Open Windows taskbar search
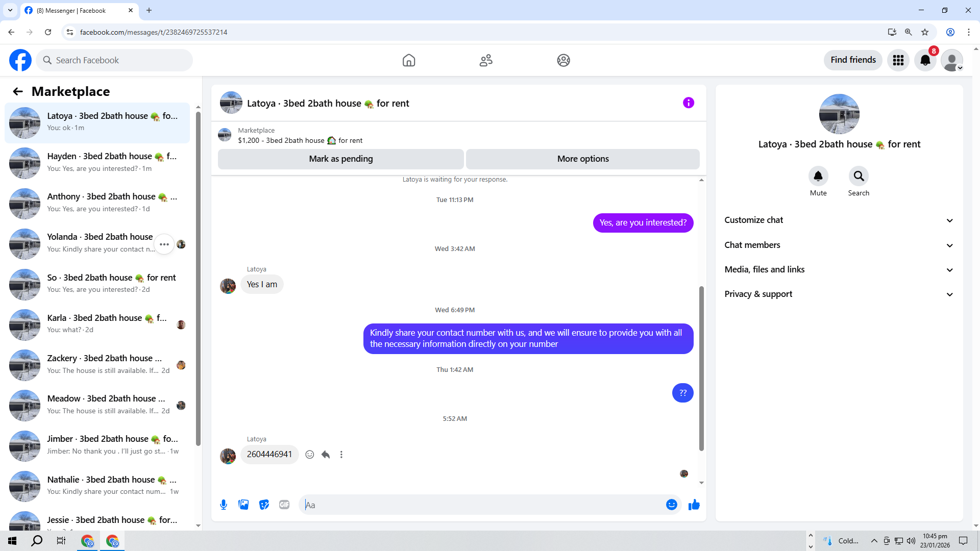The height and width of the screenshot is (551, 980). [37, 541]
